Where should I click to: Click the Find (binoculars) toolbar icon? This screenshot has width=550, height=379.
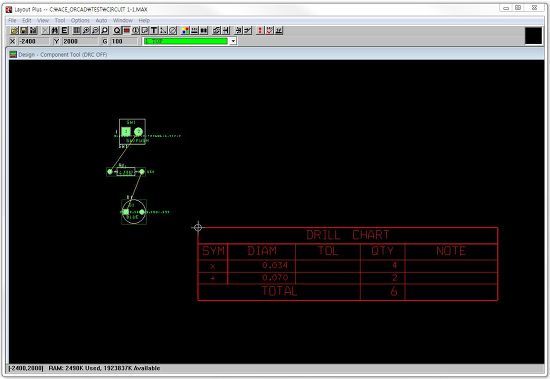pos(55,31)
